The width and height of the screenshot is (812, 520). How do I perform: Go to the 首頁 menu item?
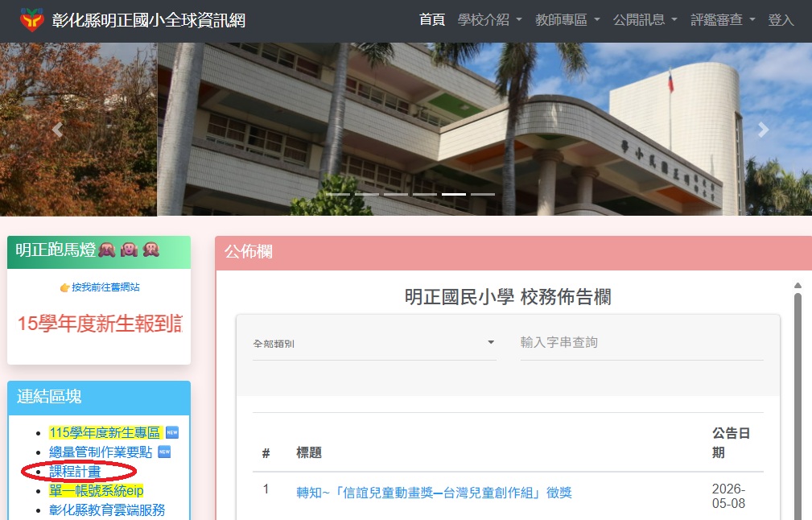coord(432,19)
